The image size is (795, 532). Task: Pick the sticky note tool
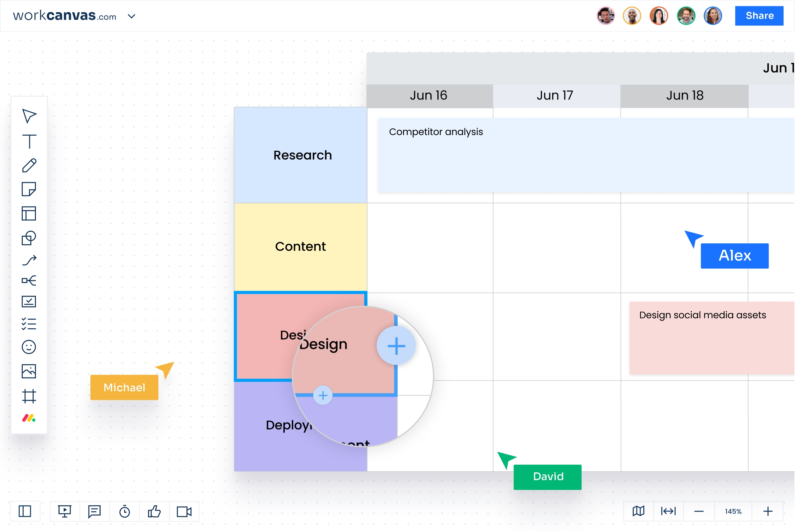[29, 189]
